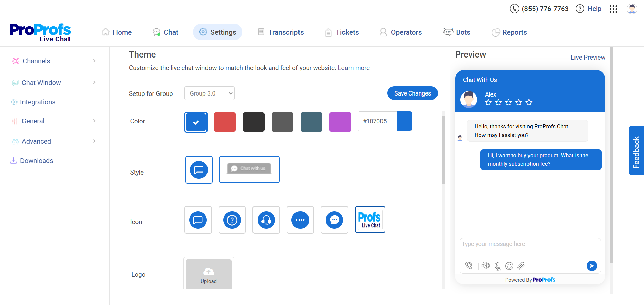Image resolution: width=644 pixels, height=305 pixels.
Task: Choose the round bubble chat style
Action: [199, 170]
